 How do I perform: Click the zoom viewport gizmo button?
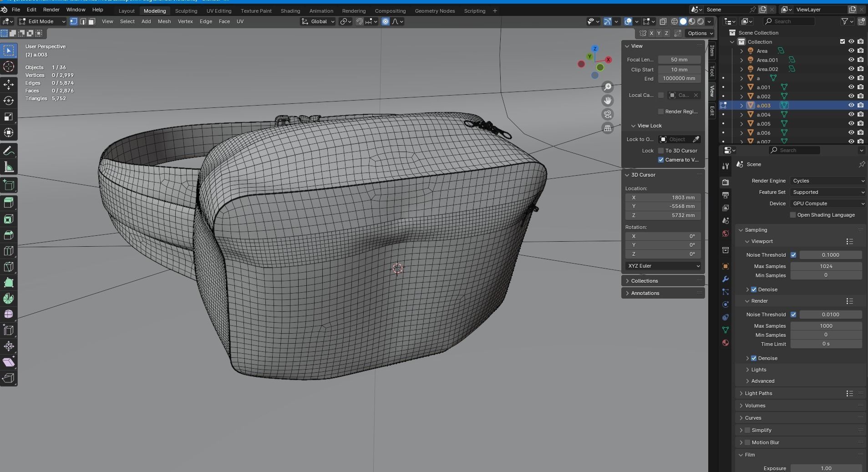(608, 87)
